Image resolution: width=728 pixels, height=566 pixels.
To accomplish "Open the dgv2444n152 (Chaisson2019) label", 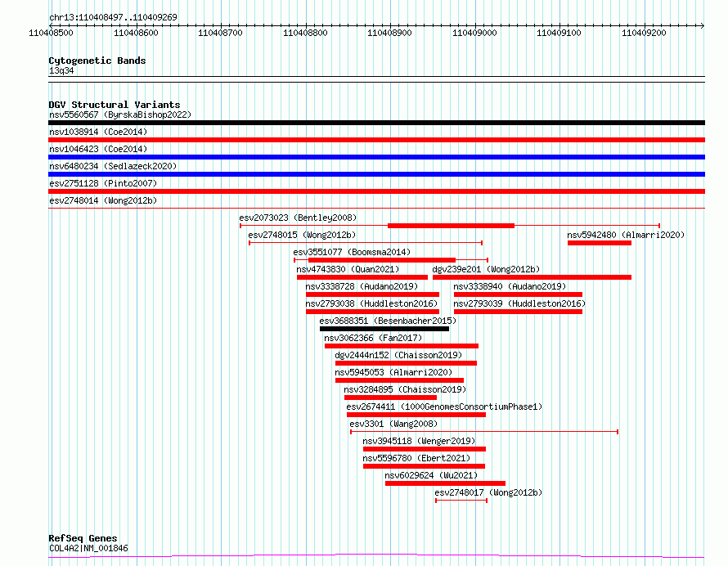I will tap(399, 355).
